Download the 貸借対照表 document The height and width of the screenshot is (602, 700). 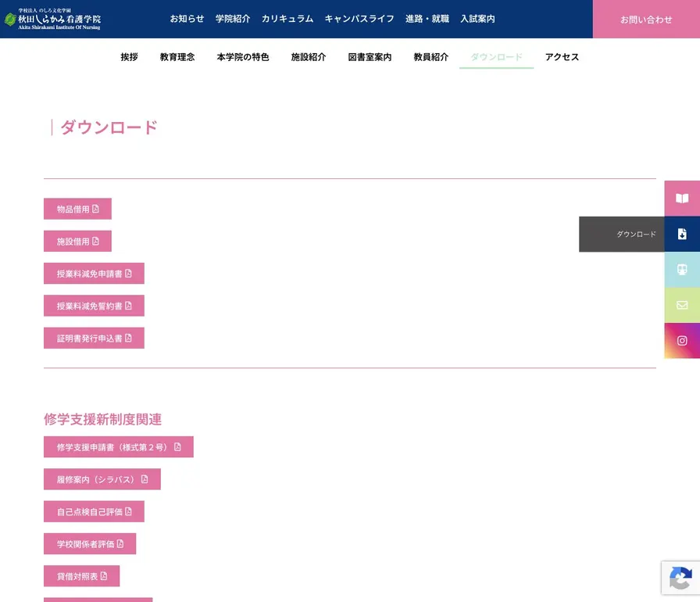pyautogui.click(x=82, y=576)
